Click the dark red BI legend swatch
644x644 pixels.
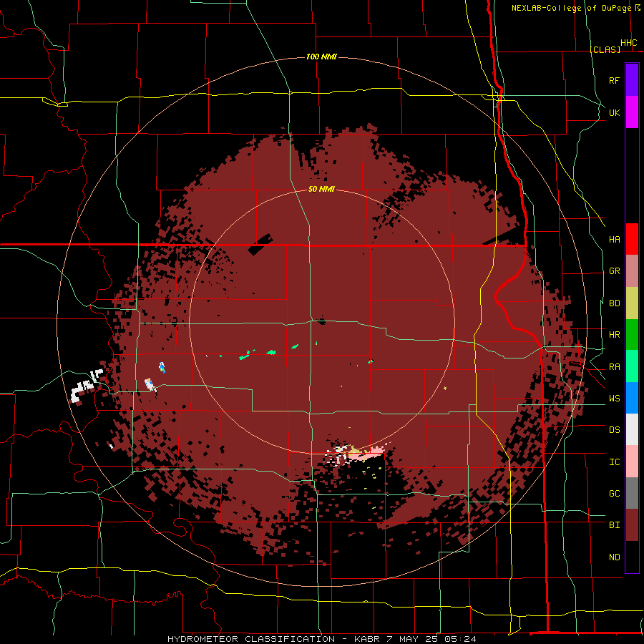pyautogui.click(x=632, y=525)
